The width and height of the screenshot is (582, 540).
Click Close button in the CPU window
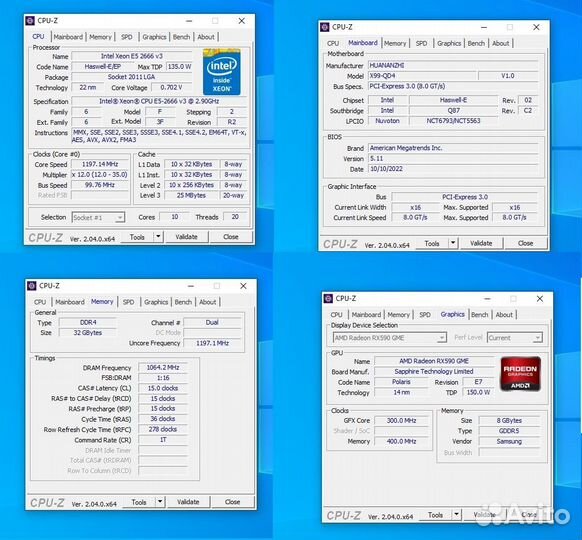[x=231, y=237]
